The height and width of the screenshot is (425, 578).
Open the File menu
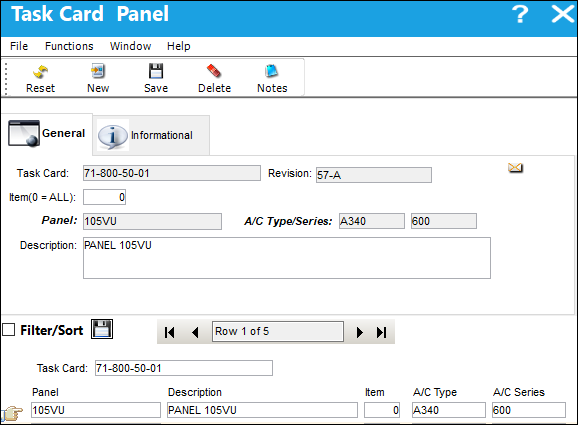pyautogui.click(x=19, y=46)
